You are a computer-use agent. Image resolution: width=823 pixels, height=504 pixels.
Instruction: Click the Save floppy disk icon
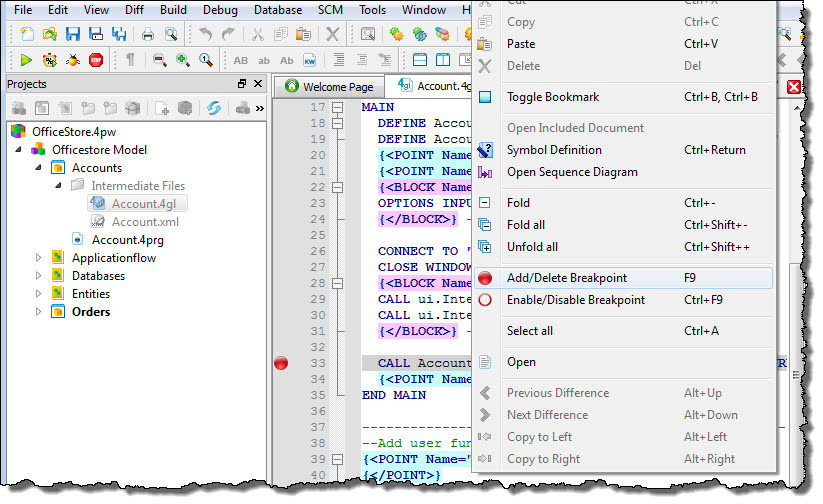tap(73, 34)
